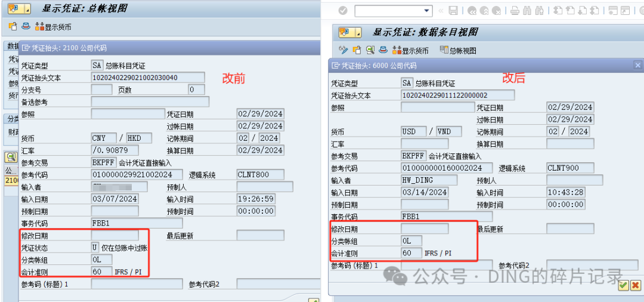The width and height of the screenshot is (644, 302).
Task: Click '仅在总账中过账' status text
Action: tap(125, 248)
